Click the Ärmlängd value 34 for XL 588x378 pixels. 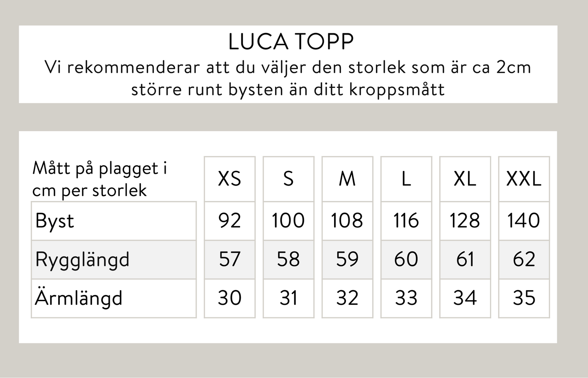465,298
